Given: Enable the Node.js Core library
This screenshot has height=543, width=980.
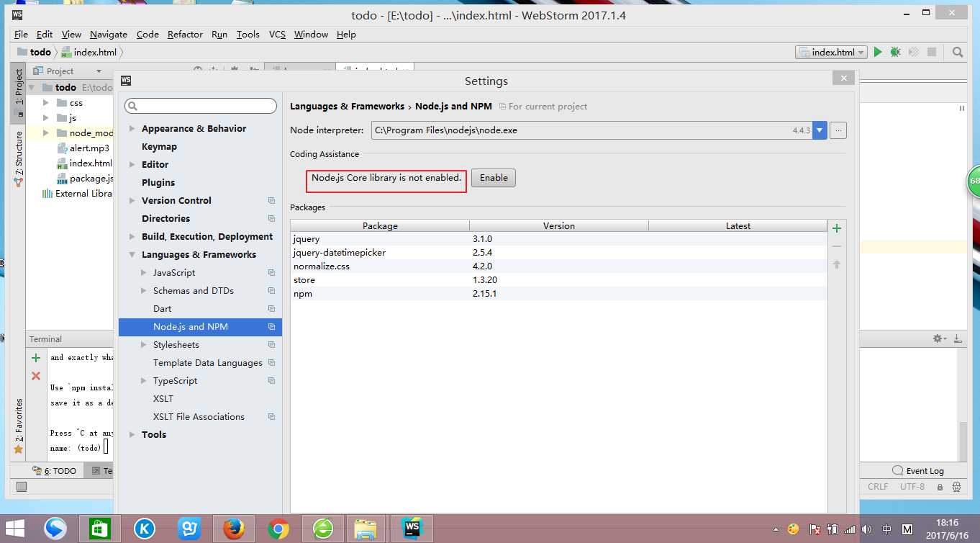Looking at the screenshot, I should pos(494,178).
